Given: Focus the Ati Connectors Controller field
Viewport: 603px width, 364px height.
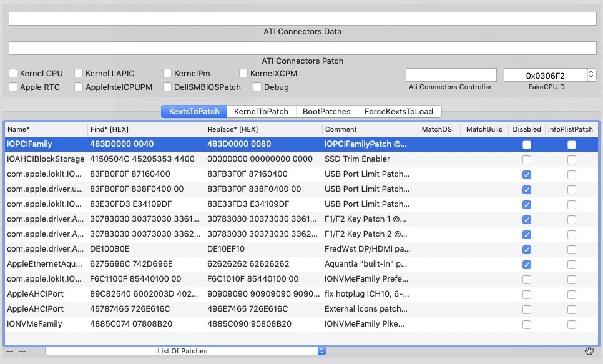Looking at the screenshot, I should click(451, 75).
